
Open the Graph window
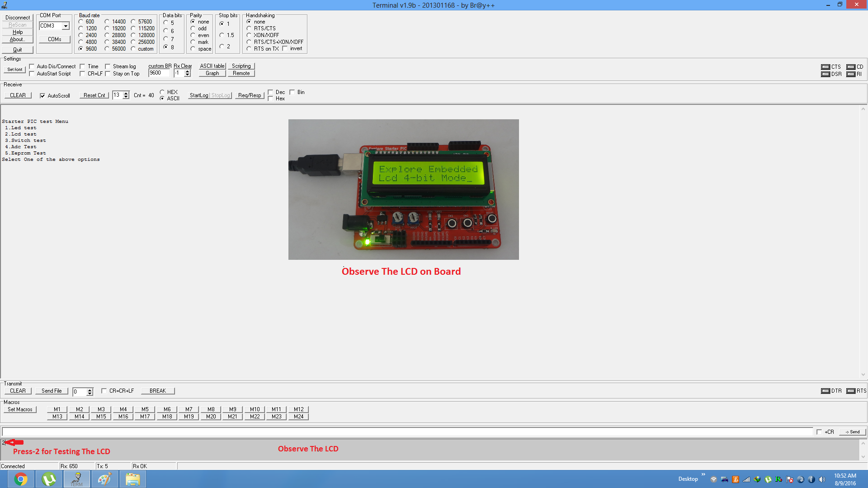point(212,73)
